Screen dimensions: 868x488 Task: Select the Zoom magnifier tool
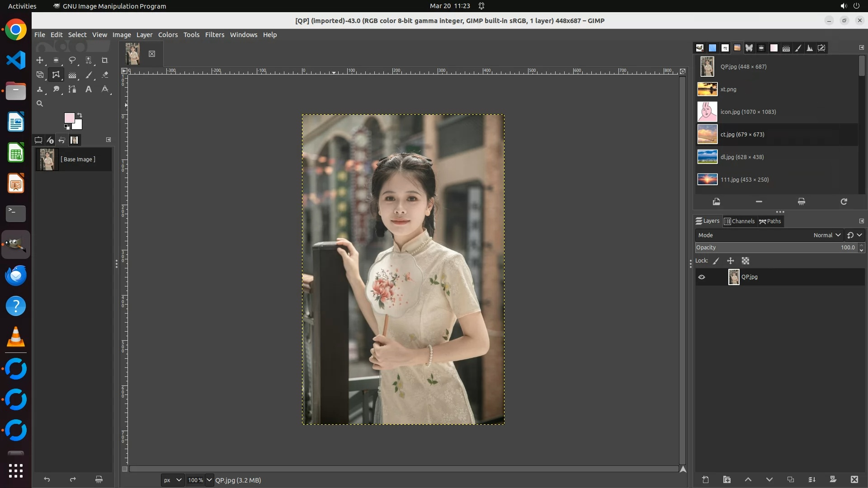point(40,103)
